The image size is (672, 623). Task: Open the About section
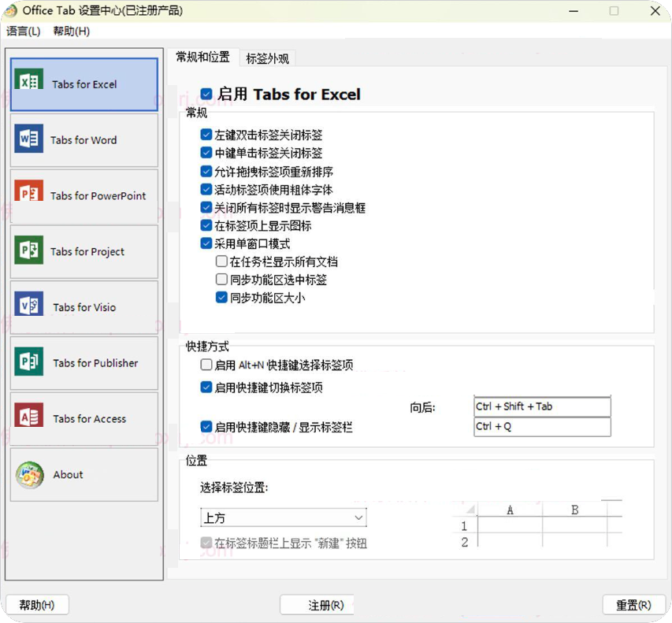coord(29,474)
